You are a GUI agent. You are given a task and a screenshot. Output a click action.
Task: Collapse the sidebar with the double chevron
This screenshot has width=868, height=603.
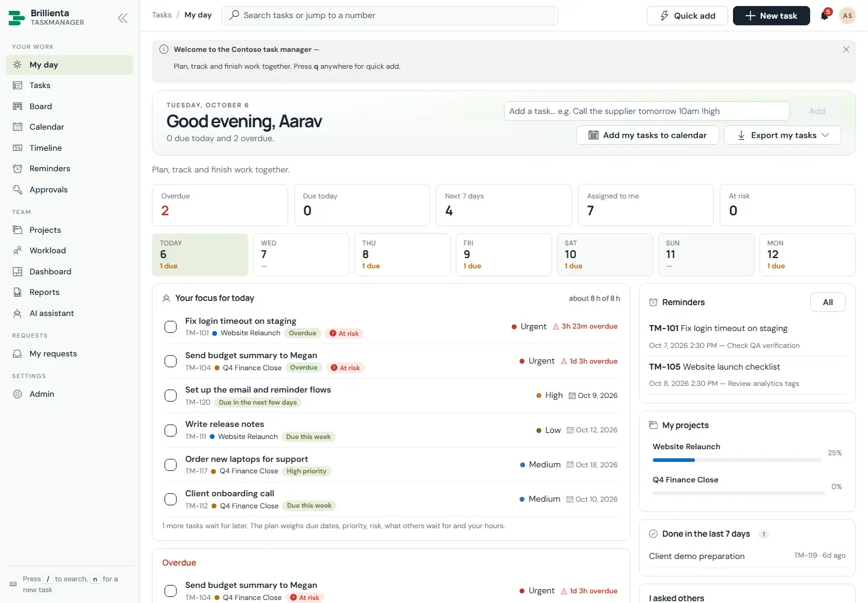click(122, 18)
